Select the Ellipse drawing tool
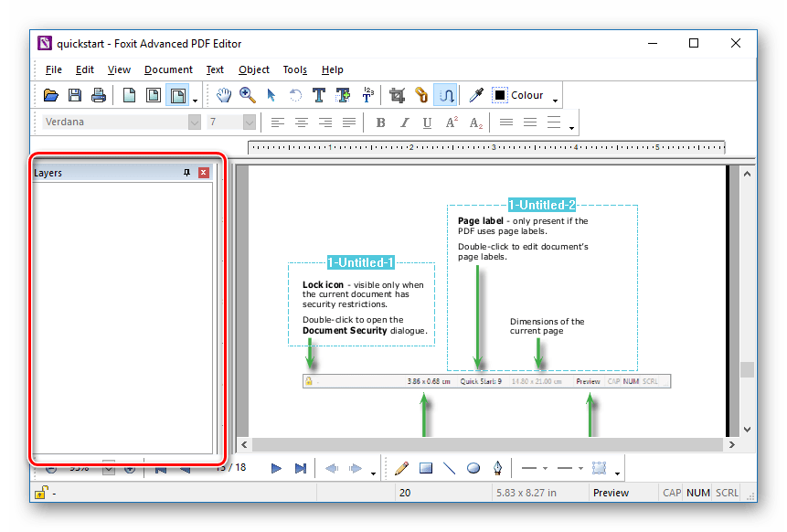787x532 pixels. pyautogui.click(x=473, y=468)
